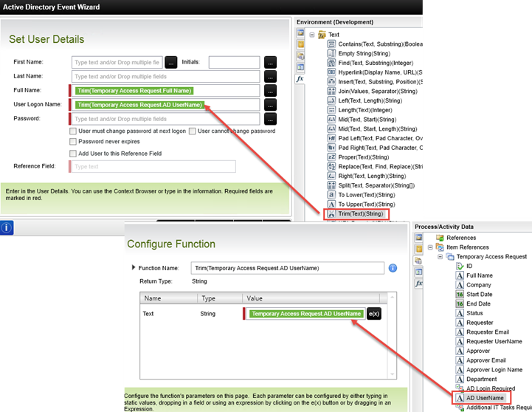This screenshot has height=412, width=532.
Task: Click the blue info icon beside Function Name
Action: point(393,268)
